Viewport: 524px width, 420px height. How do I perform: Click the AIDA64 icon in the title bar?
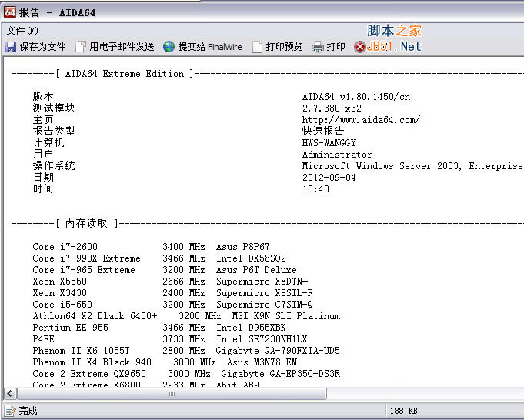(x=10, y=12)
